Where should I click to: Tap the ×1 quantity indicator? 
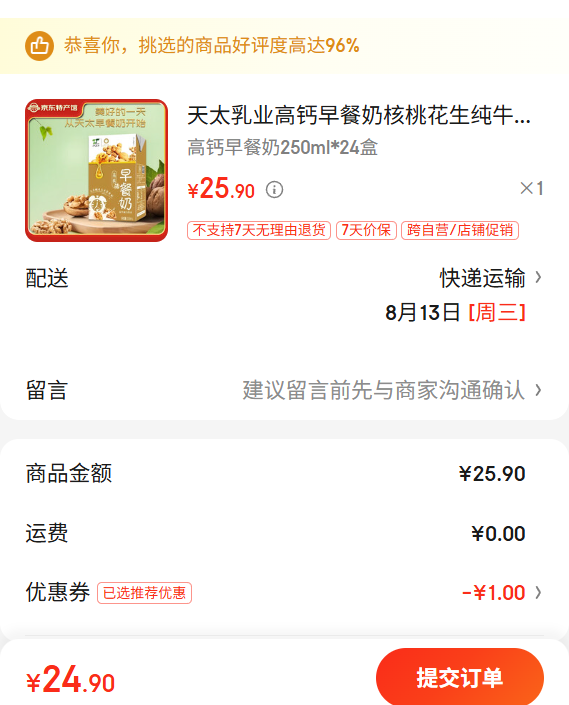coord(532,188)
